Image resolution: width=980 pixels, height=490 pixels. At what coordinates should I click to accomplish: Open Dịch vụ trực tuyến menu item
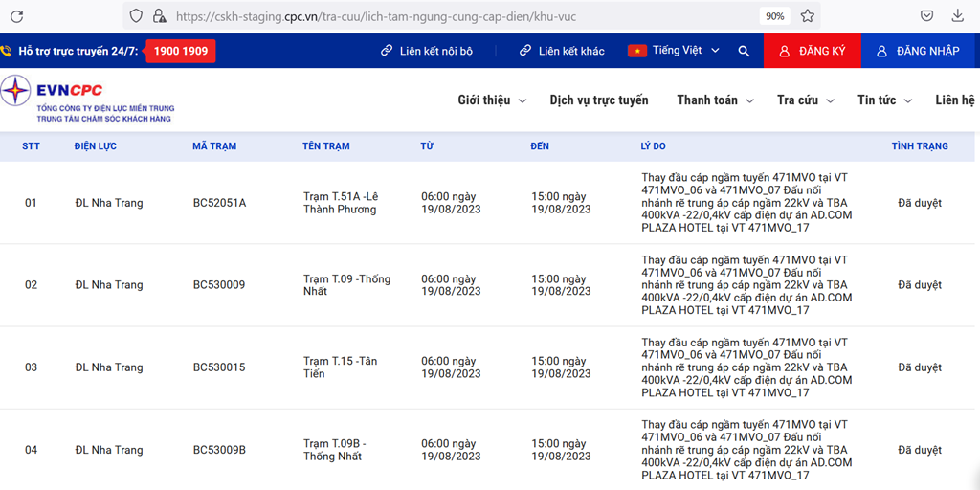tap(598, 100)
